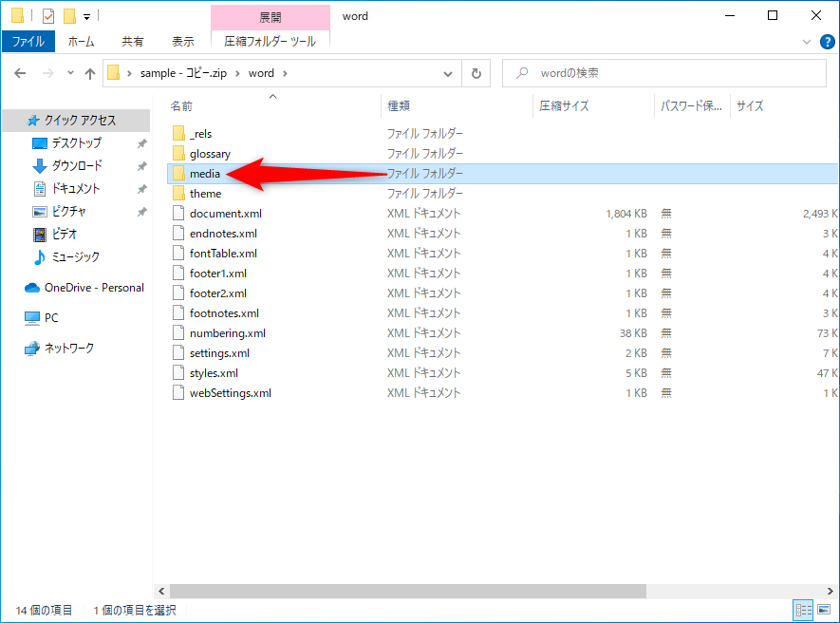Refresh the current folder view
This screenshot has width=840, height=623.
click(476, 73)
